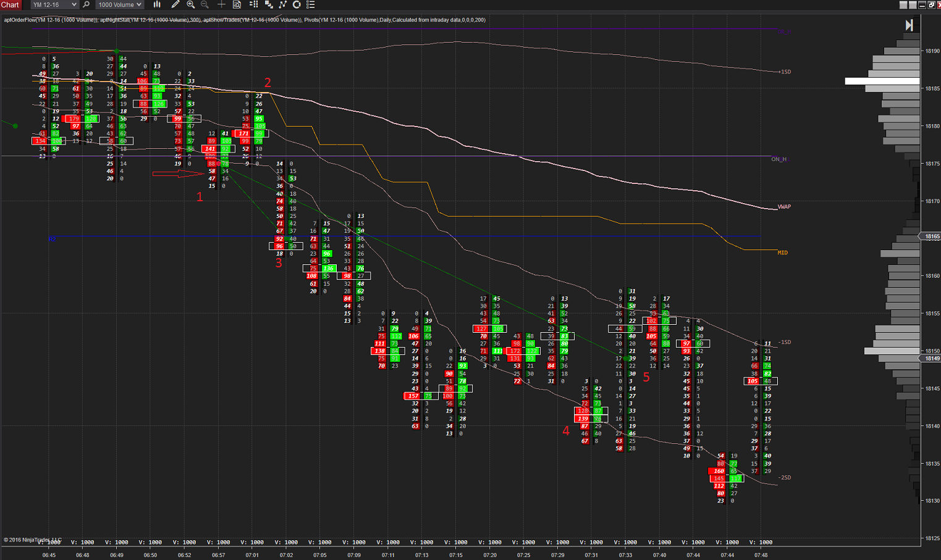941x560 pixels.
Task: Click the 18170 price axis label
Action: pyautogui.click(x=932, y=201)
